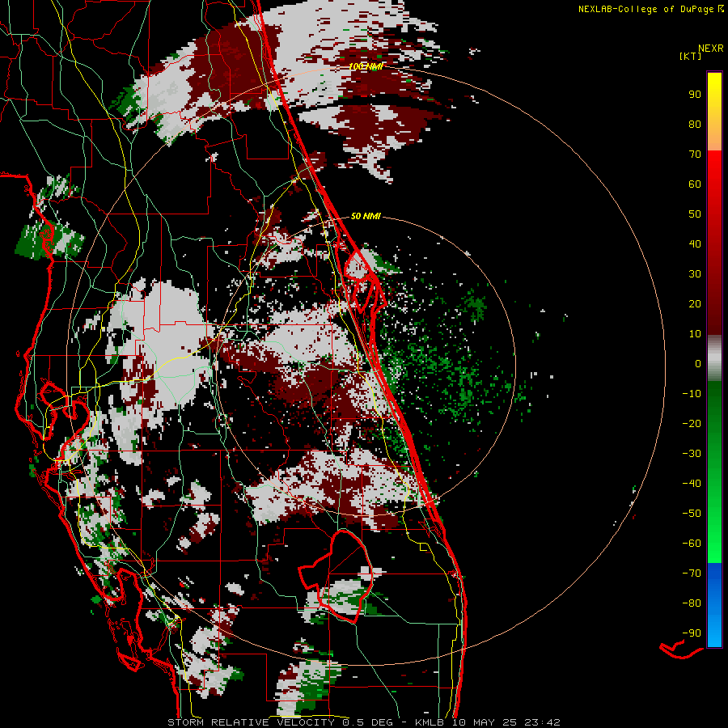Click the [KT] unit label above scale
This screenshot has width=728, height=728.
click(690, 56)
